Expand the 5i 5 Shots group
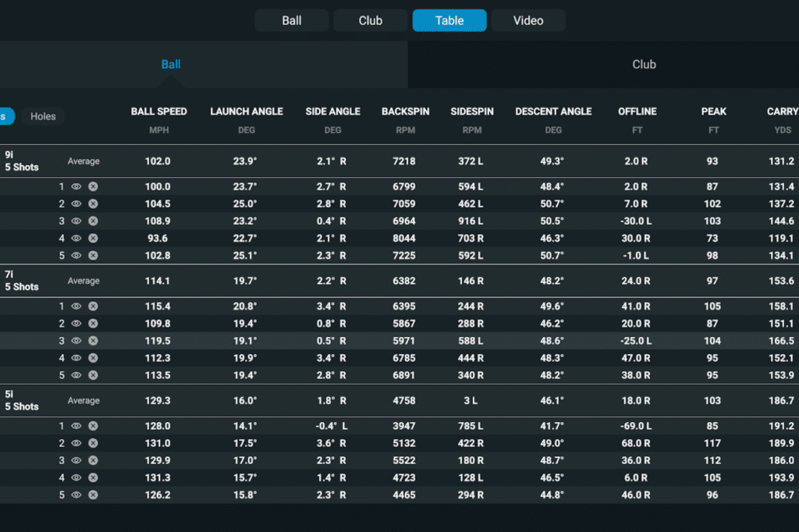The height and width of the screenshot is (532, 799). pos(22,400)
